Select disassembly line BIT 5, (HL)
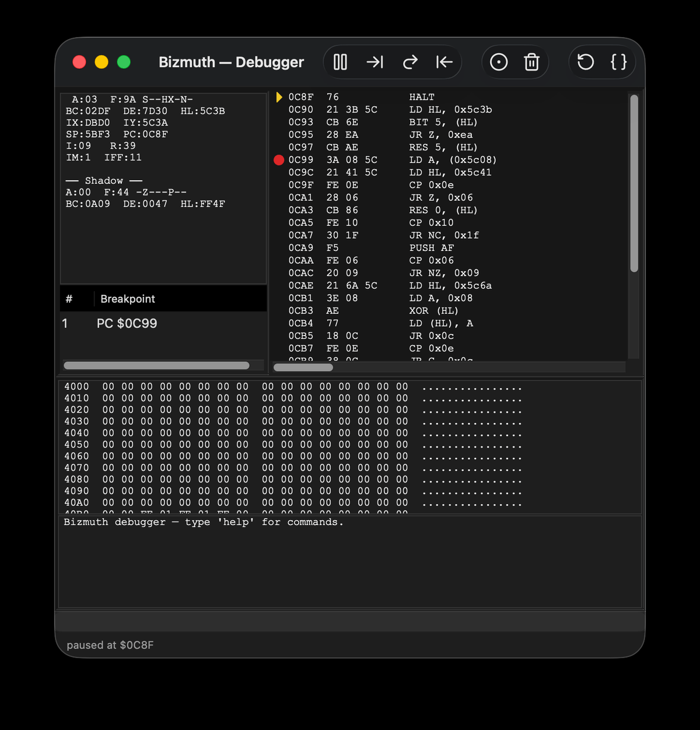 click(449, 122)
